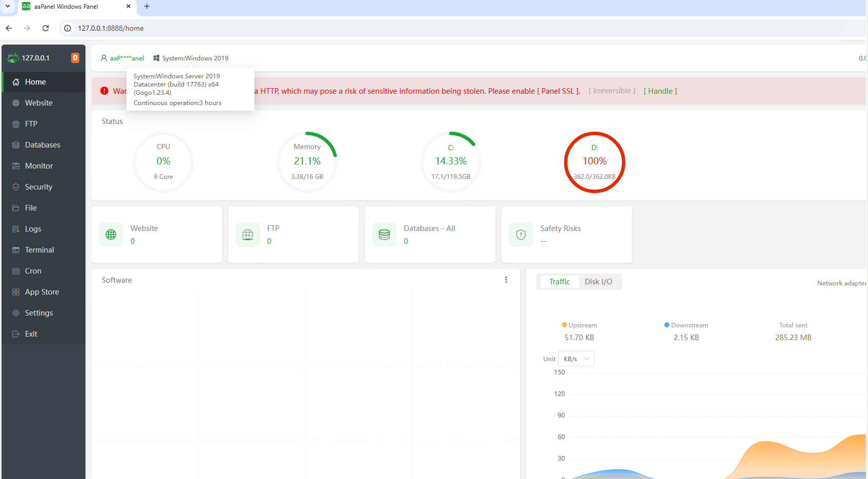The image size is (868, 479).
Task: Click the FTP card icon
Action: pyautogui.click(x=248, y=235)
